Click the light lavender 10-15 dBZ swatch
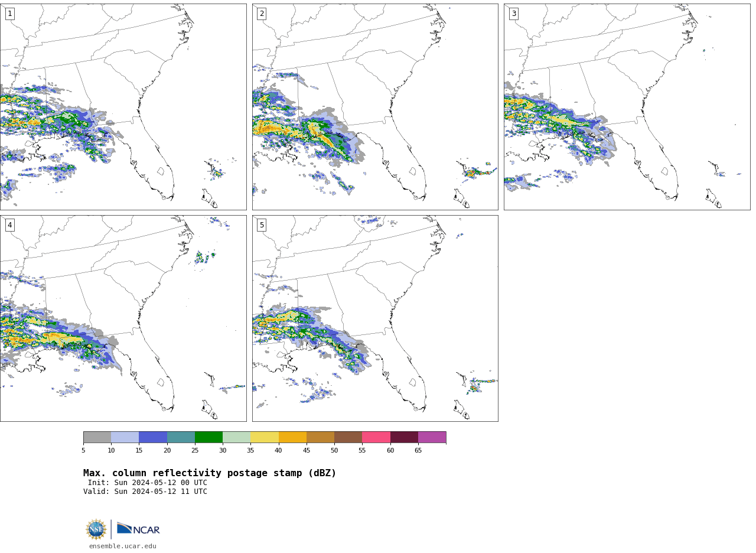 click(x=125, y=437)
